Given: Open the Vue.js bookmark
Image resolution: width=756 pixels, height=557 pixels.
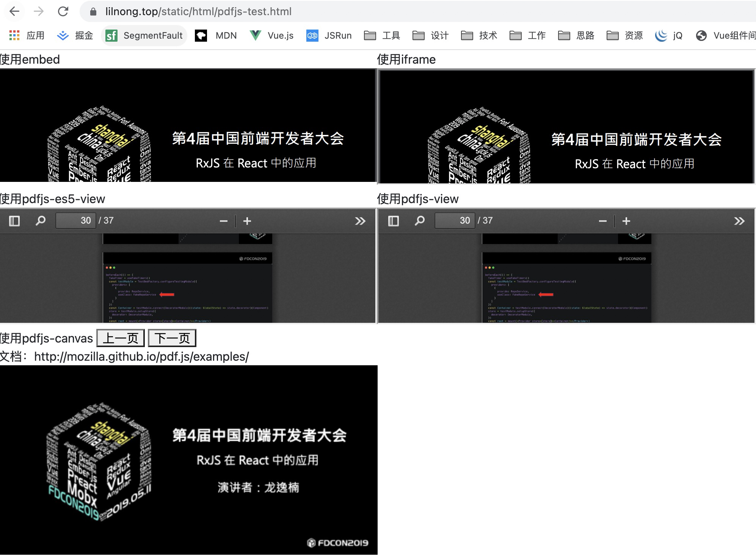Looking at the screenshot, I should tap(272, 36).
